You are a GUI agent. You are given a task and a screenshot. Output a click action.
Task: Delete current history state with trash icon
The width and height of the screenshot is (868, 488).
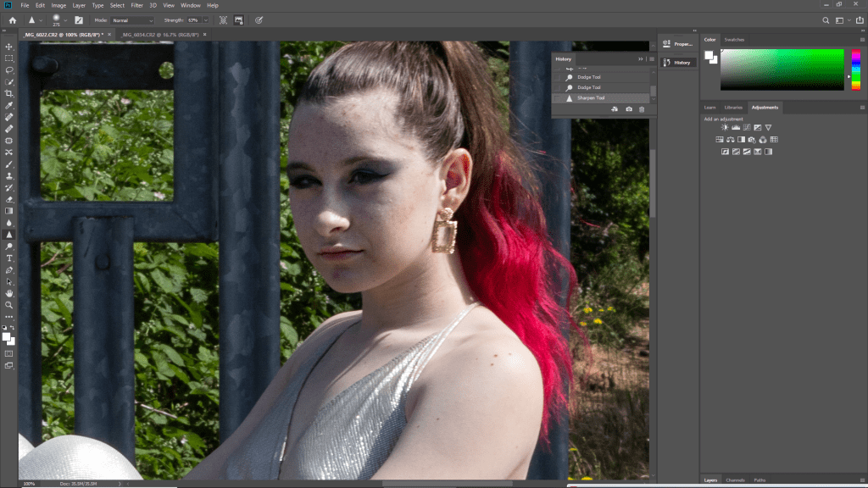(x=642, y=109)
